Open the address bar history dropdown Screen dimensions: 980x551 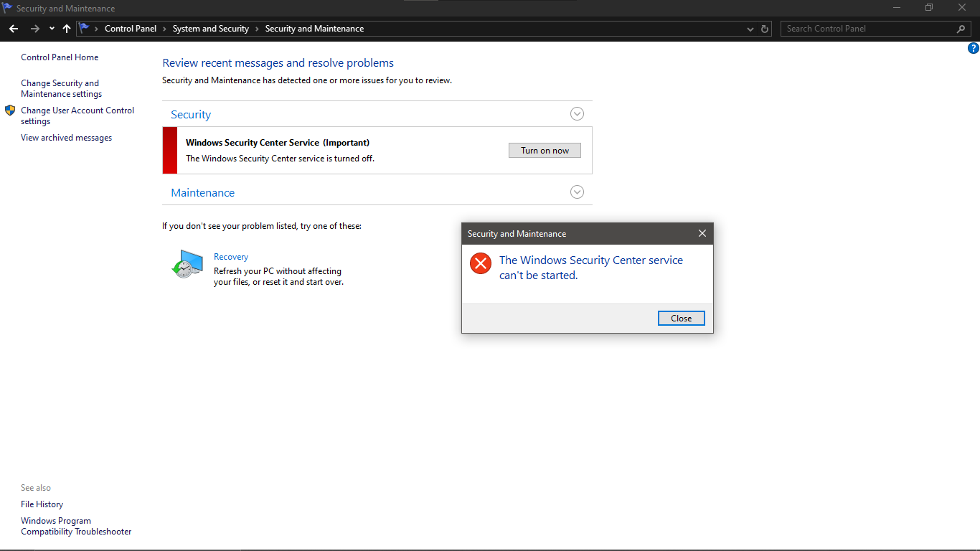coord(750,29)
